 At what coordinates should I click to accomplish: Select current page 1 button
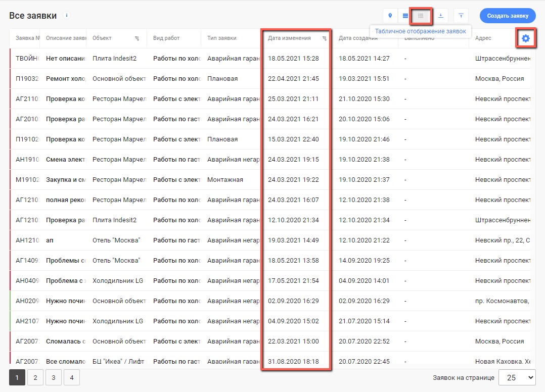tap(17, 377)
